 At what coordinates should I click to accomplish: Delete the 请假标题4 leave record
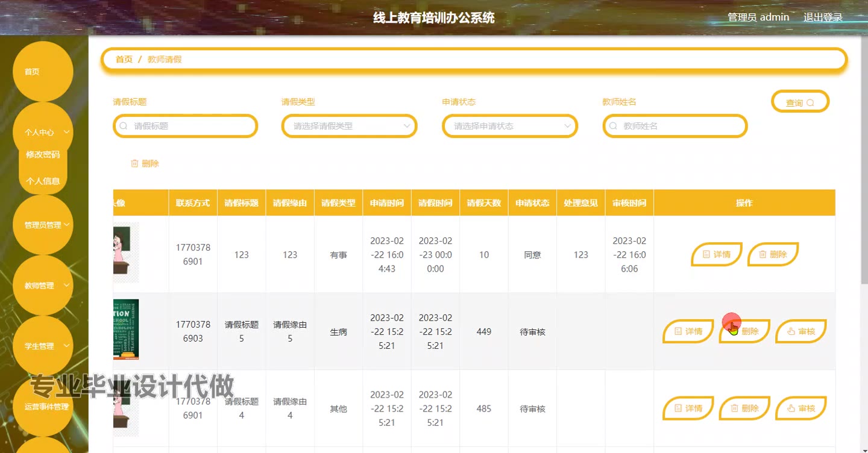pos(744,408)
